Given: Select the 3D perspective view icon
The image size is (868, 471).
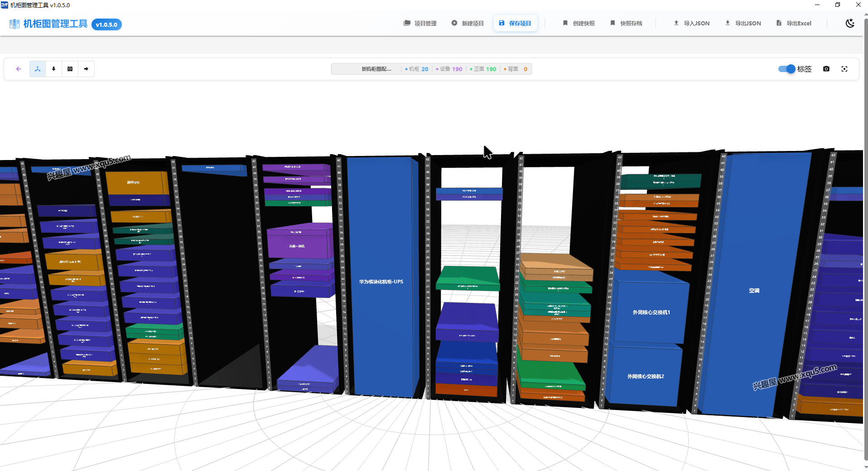Looking at the screenshot, I should pyautogui.click(x=38, y=69).
